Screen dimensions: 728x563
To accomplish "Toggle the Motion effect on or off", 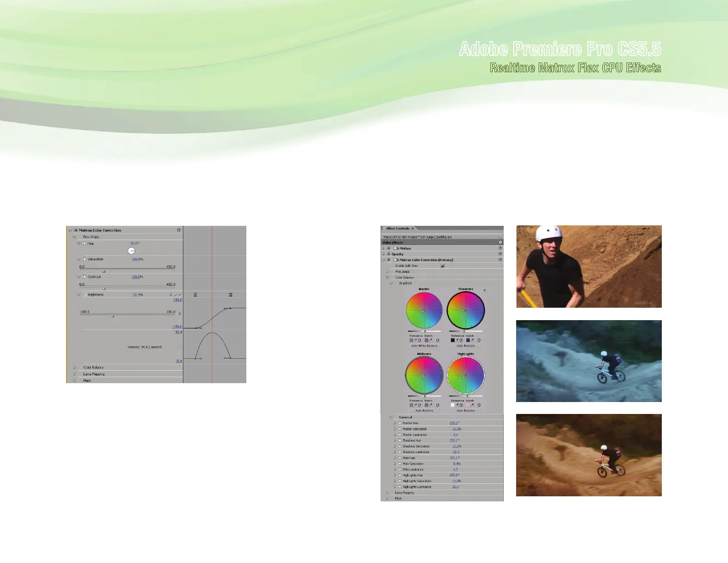I will [389, 248].
